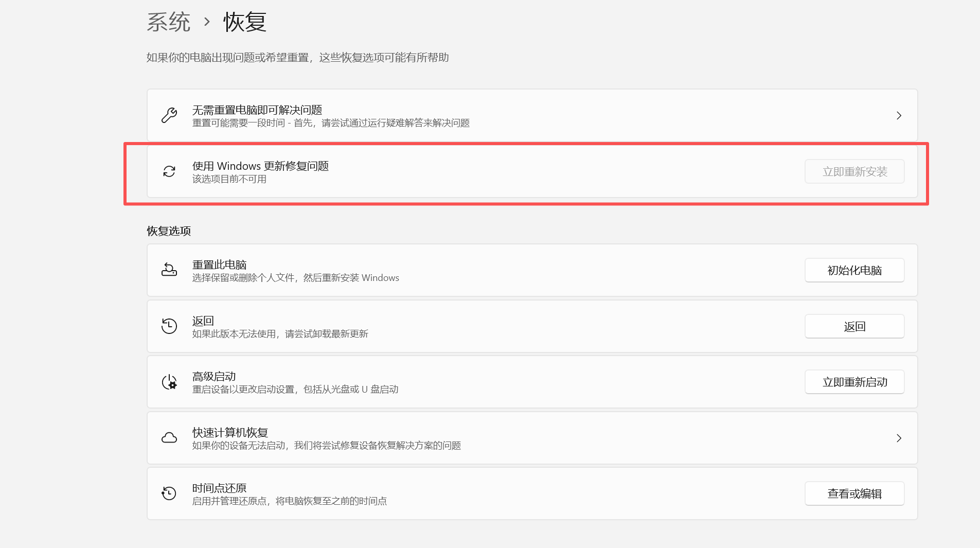The height and width of the screenshot is (548, 980).
Task: Click the 时间点还原 restore clock icon
Action: coord(169,493)
